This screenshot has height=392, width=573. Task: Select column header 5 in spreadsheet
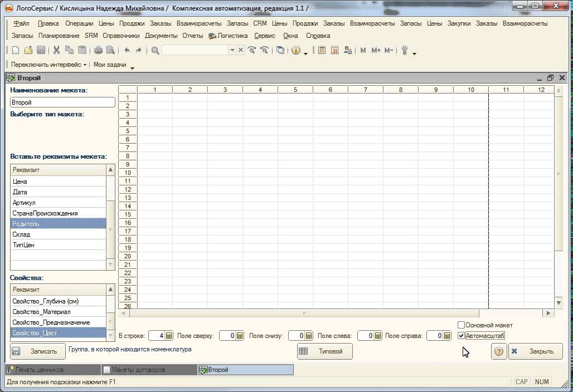(x=295, y=90)
